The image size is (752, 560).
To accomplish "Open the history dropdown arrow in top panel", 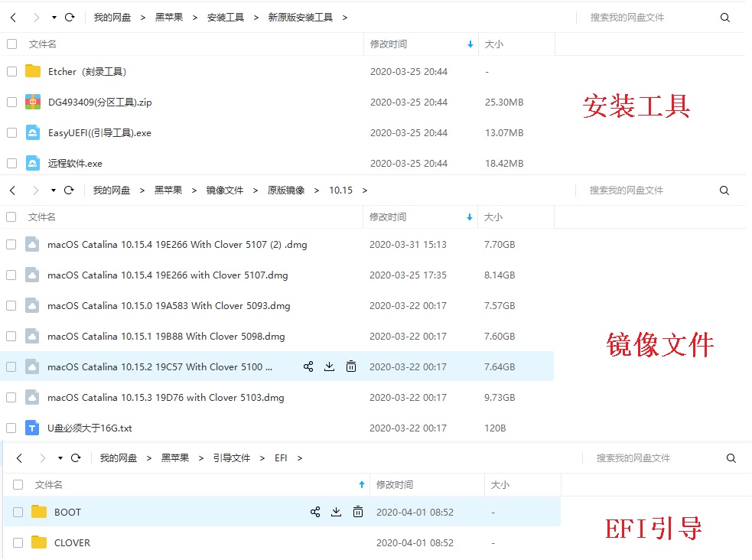I will coord(54,18).
